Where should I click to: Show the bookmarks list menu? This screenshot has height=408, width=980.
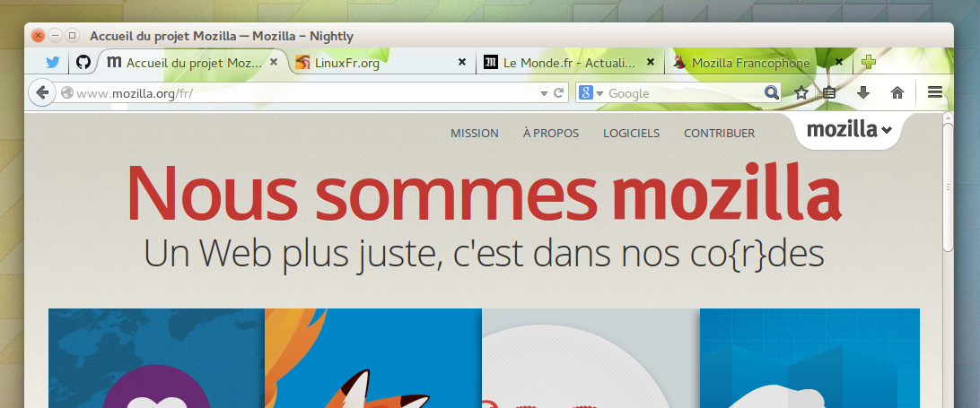point(829,93)
